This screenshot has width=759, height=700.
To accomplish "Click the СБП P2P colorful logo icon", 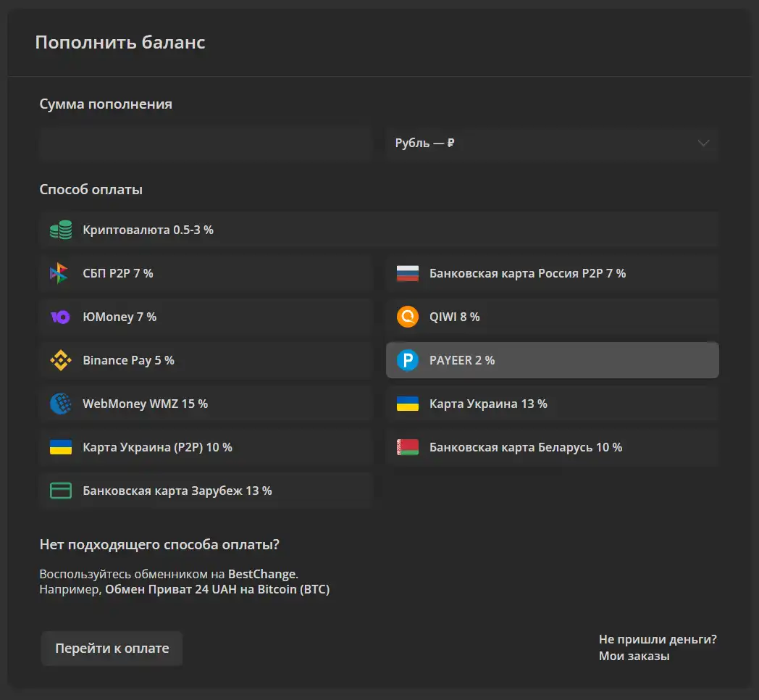I will coord(59,273).
